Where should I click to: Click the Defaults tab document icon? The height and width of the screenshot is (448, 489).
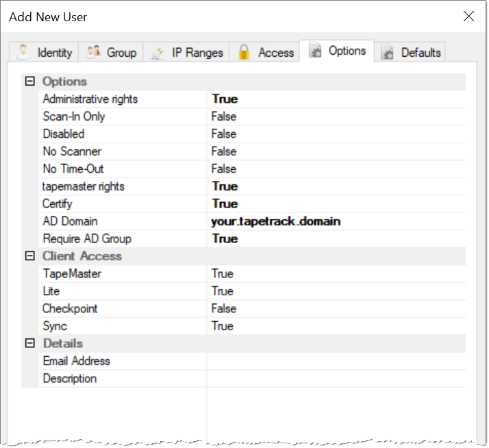tap(387, 52)
